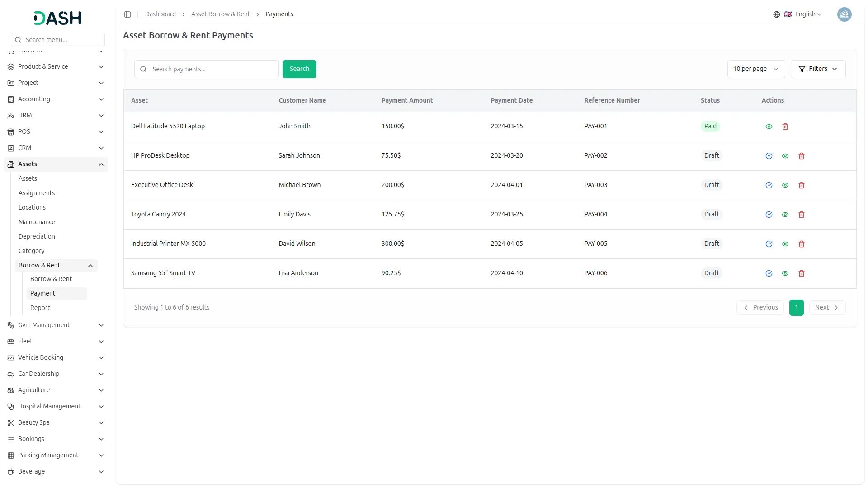View Emily Davis's payment details
868x488 pixels.
pyautogui.click(x=785, y=215)
